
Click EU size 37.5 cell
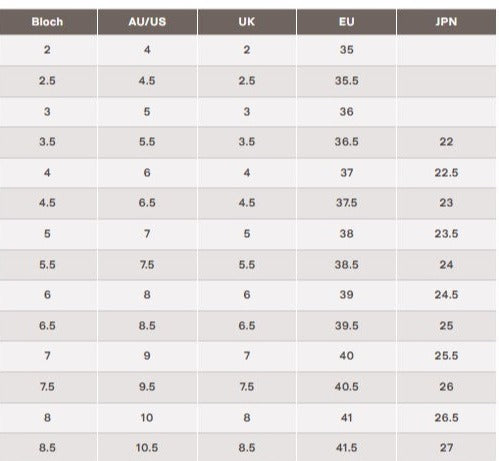point(346,203)
